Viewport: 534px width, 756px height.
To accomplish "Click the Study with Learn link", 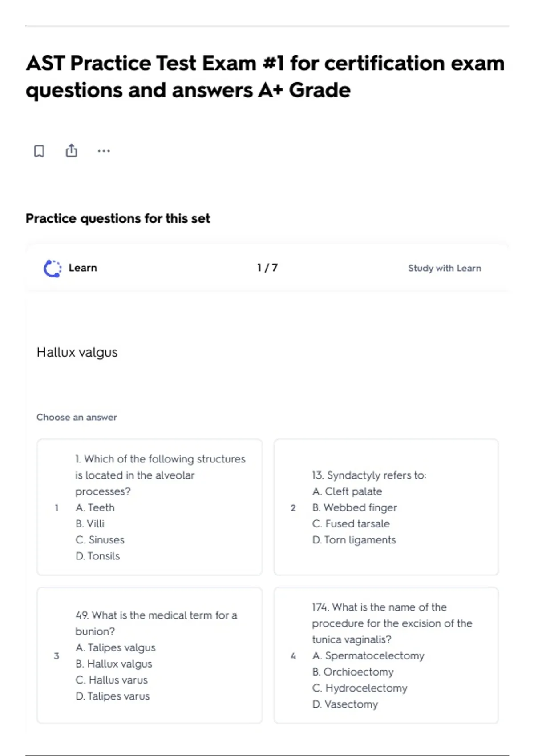I will click(x=445, y=268).
